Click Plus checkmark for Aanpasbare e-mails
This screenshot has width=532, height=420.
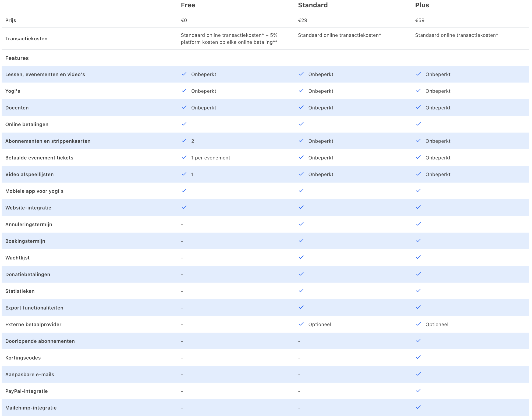418,374
